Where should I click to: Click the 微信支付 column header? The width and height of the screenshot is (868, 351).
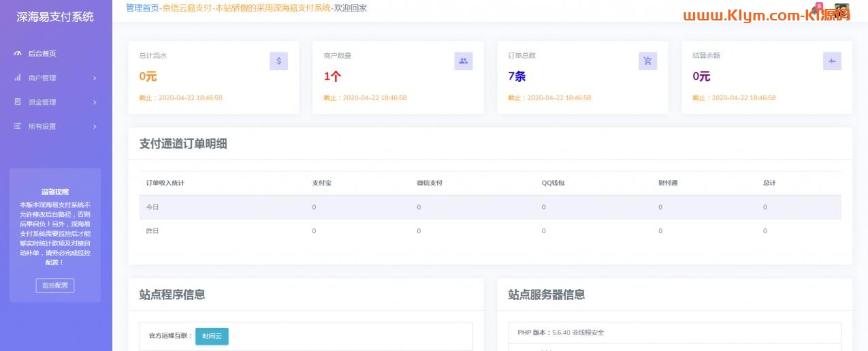(430, 183)
